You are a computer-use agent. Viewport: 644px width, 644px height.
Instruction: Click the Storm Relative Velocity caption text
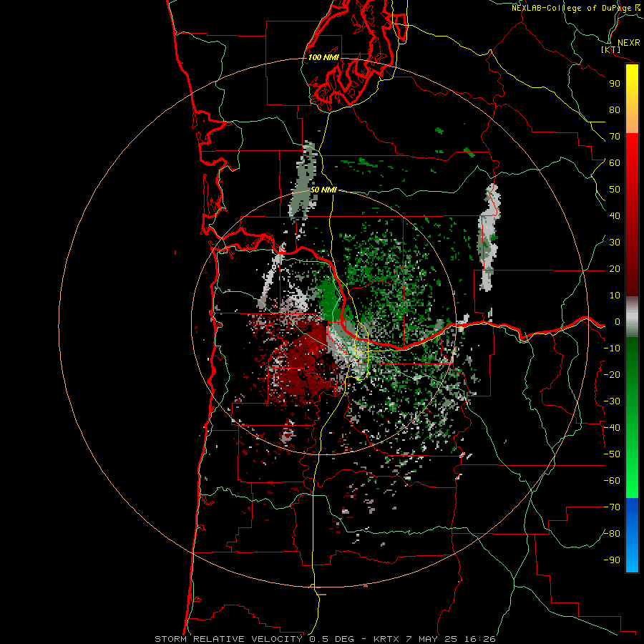point(325,639)
